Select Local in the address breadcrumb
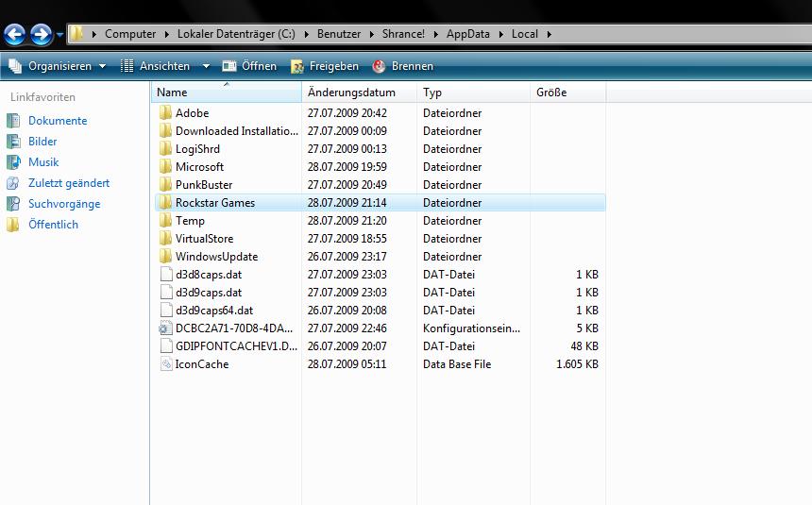The height and width of the screenshot is (505, 812). (525, 34)
